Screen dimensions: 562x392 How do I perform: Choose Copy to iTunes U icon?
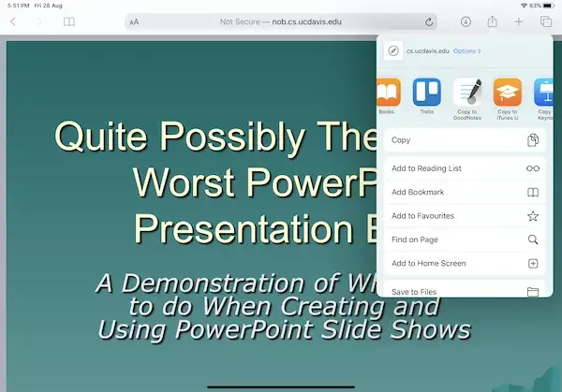pyautogui.click(x=507, y=92)
